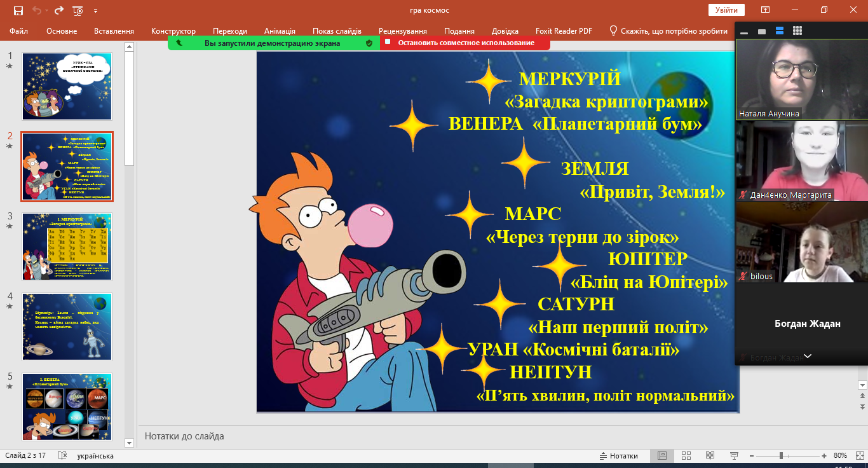Click the spell check icon in status bar
The image size is (868, 468).
click(x=62, y=456)
